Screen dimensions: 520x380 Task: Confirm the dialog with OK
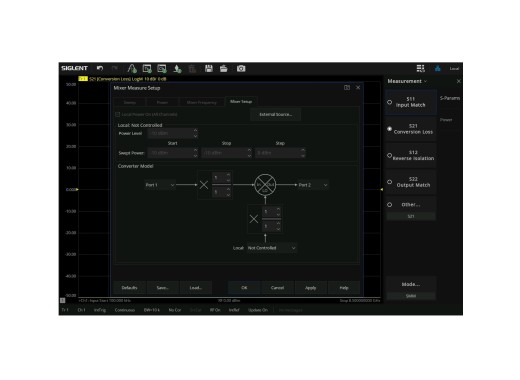(244, 288)
